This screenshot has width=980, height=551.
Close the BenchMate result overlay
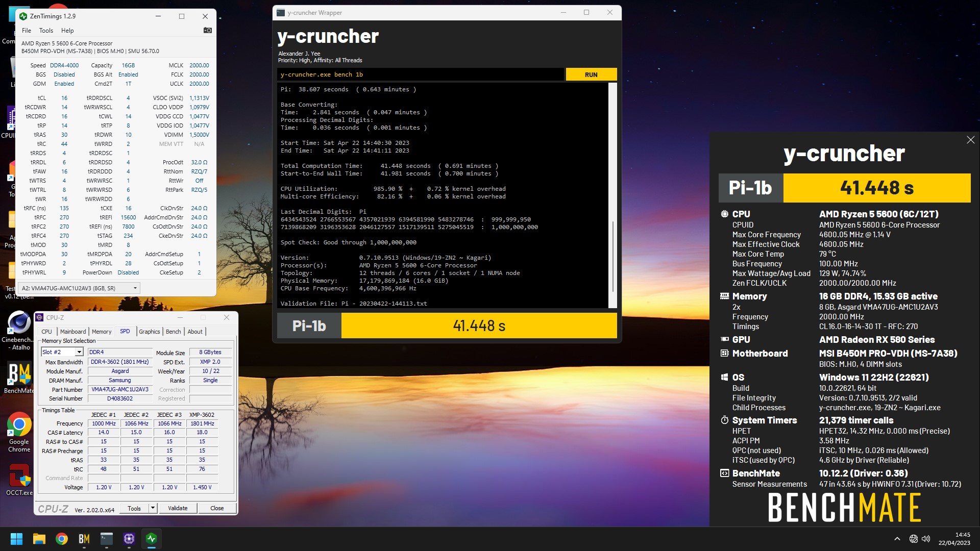click(x=970, y=140)
